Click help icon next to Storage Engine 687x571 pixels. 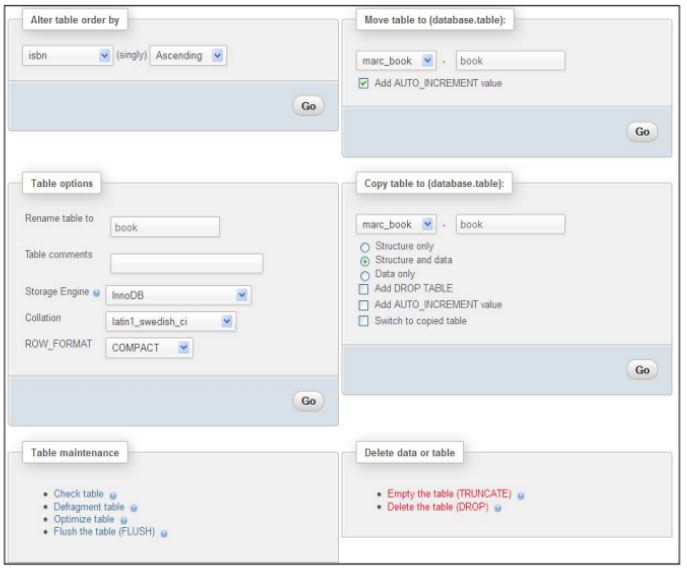point(95,294)
